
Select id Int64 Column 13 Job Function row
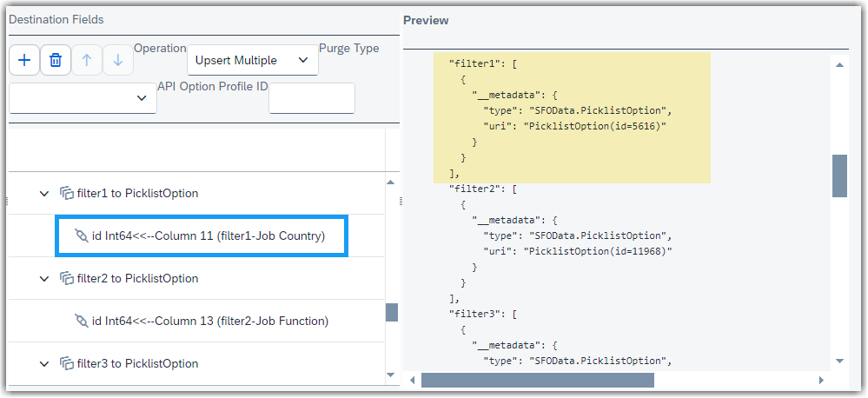197,321
